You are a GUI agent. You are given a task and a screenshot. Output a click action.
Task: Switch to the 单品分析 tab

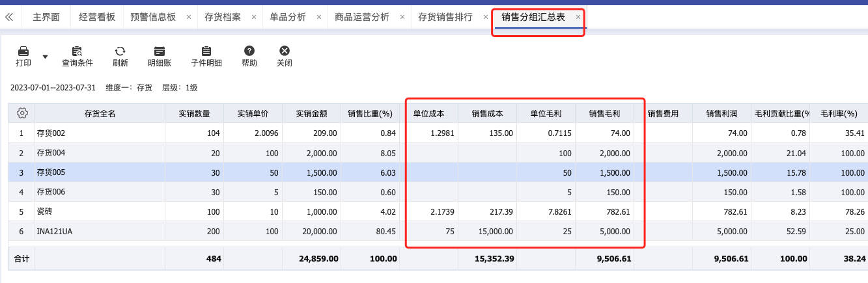(288, 18)
